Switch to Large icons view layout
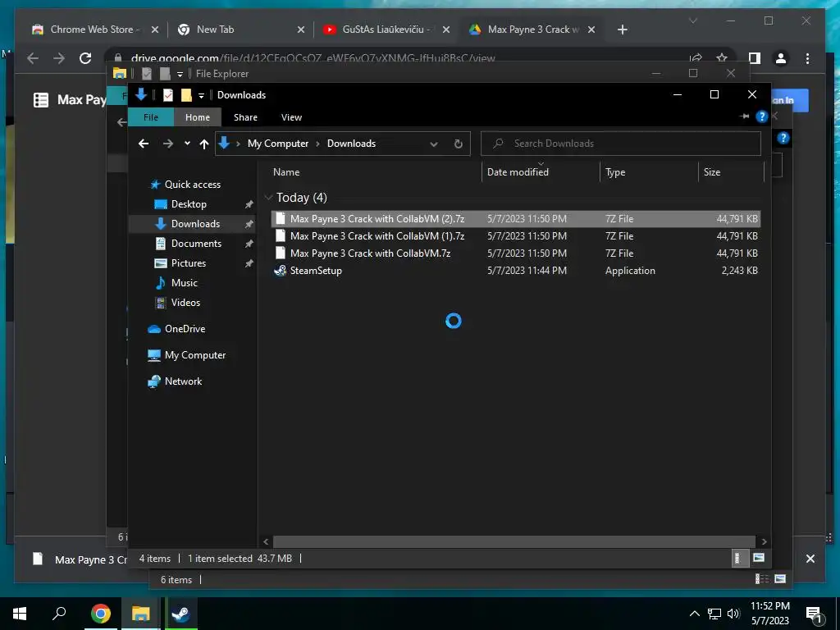 758,558
